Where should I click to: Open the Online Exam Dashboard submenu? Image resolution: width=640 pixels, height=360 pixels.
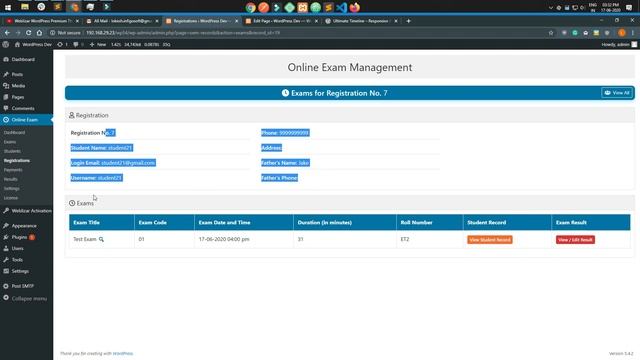14,133
